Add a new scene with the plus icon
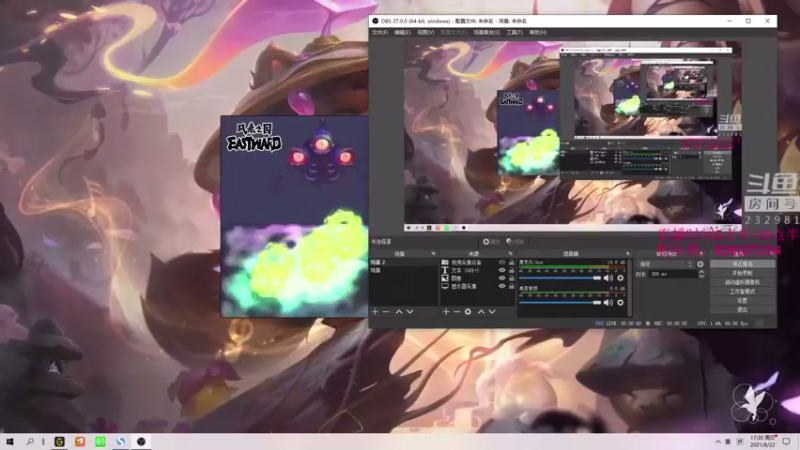Screen dimensions: 800x450 click(375, 312)
